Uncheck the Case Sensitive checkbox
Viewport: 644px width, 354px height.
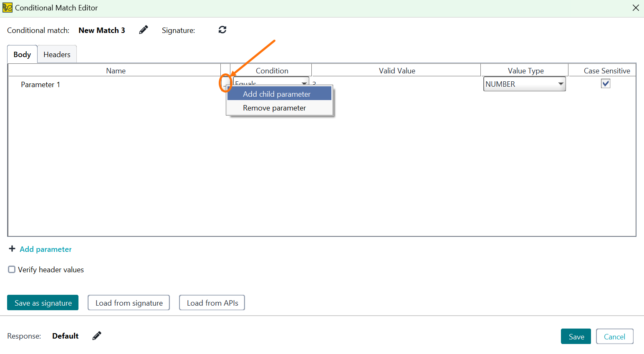click(606, 83)
